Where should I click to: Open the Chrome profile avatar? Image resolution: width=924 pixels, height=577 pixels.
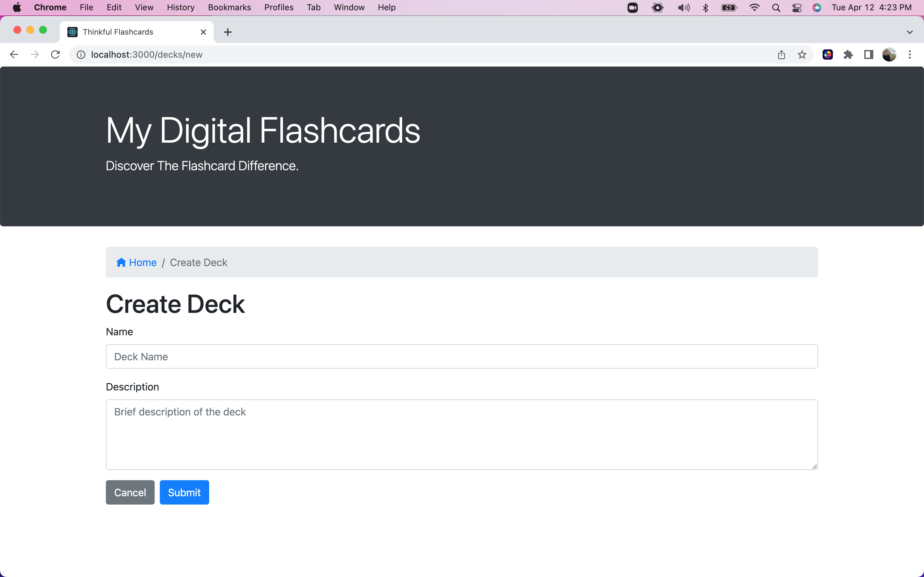(889, 54)
